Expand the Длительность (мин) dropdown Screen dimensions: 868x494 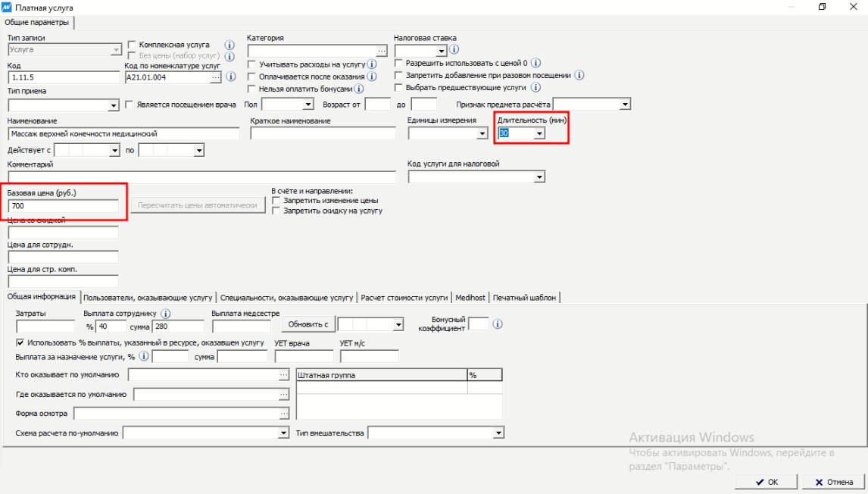[x=539, y=134]
